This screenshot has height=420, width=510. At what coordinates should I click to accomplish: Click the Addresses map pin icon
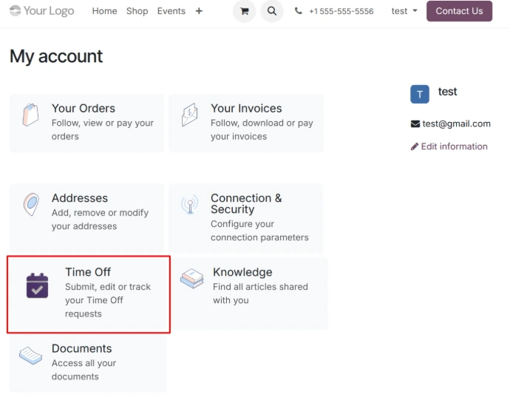pos(30,205)
